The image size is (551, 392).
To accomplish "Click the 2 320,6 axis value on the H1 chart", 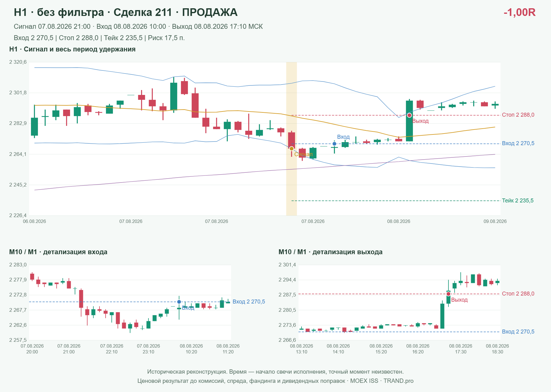I will coord(18,62).
